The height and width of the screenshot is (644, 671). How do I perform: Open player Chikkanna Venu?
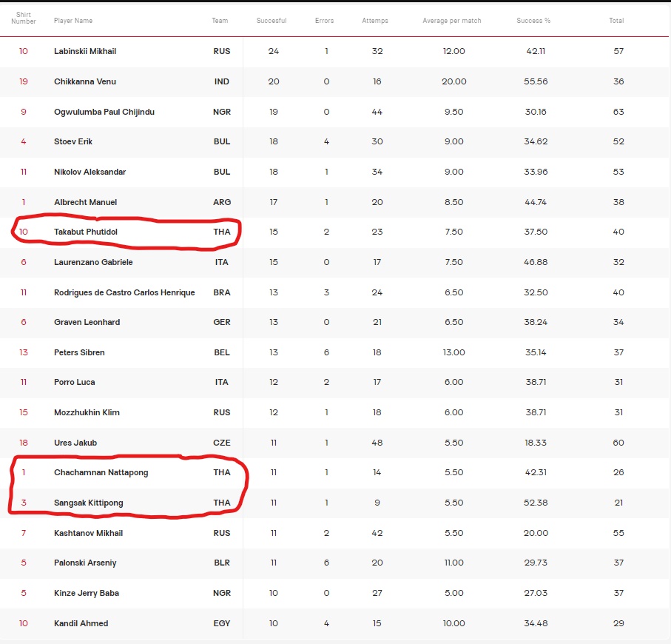tap(85, 81)
